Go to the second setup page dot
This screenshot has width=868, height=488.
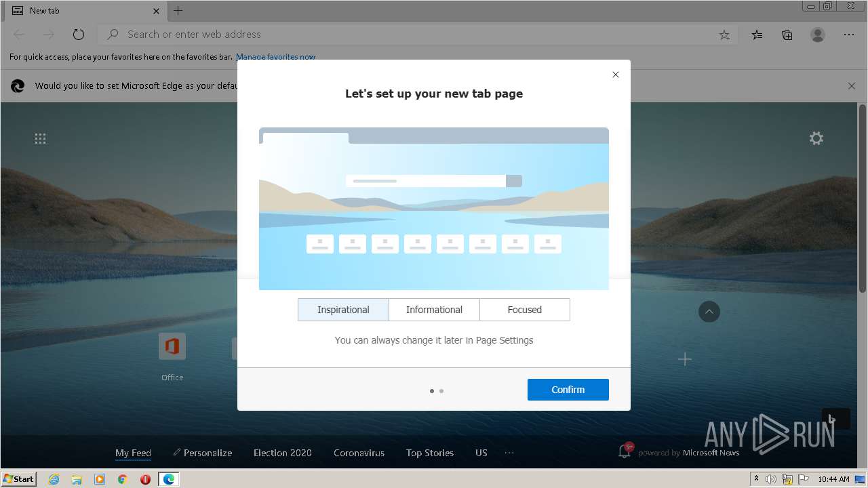(441, 391)
